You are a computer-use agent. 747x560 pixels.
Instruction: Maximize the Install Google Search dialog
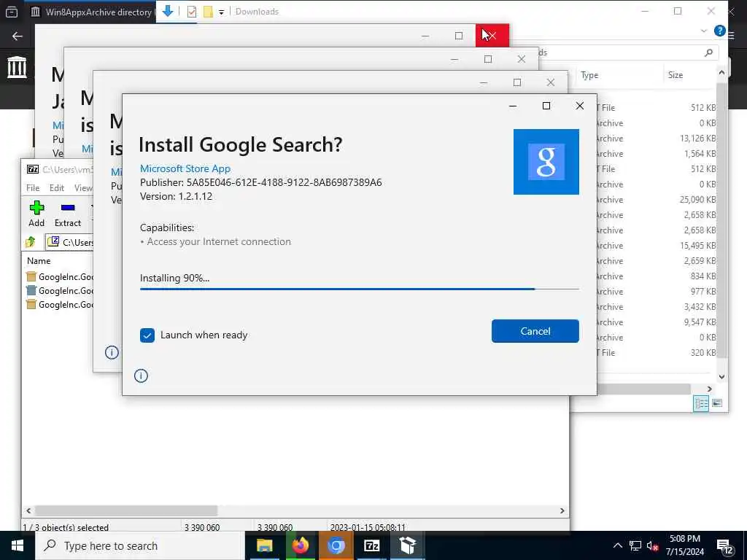tap(546, 106)
